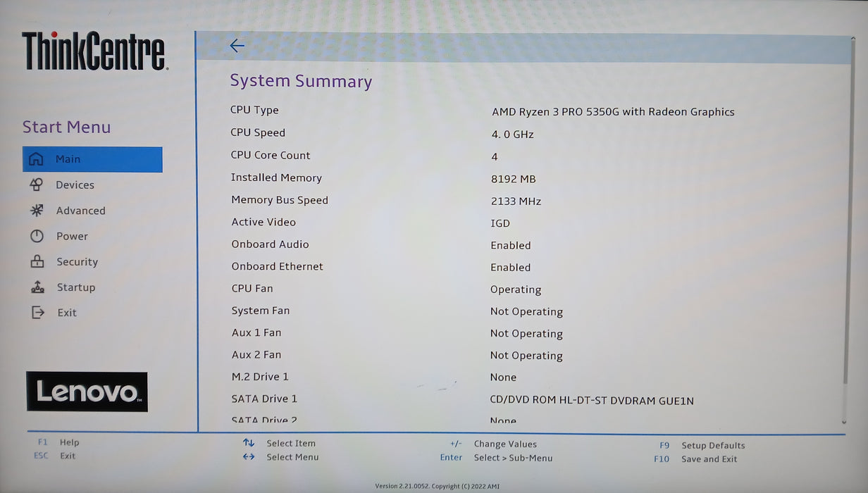Screen dimensions: 868x493
Task: Click Not Operating value for Aux 1 Fan
Action: (x=526, y=334)
